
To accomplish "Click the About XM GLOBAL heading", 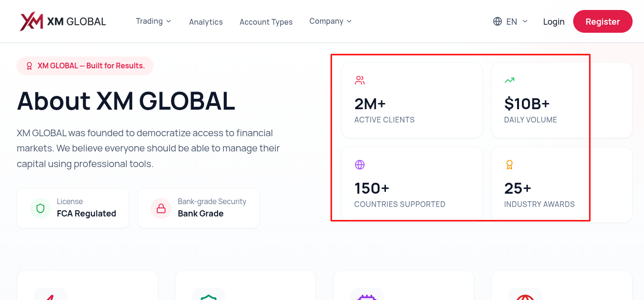I will [x=126, y=101].
